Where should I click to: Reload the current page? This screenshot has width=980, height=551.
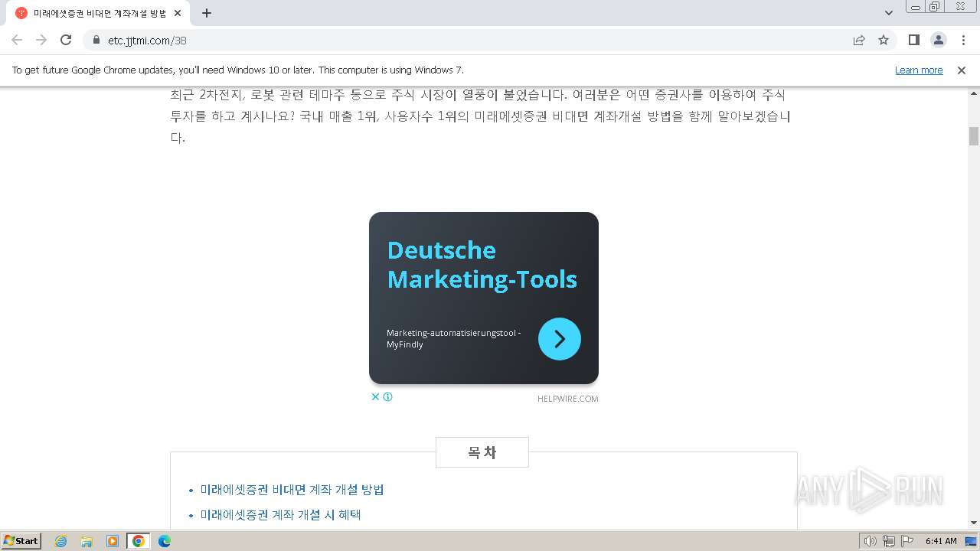click(x=66, y=40)
